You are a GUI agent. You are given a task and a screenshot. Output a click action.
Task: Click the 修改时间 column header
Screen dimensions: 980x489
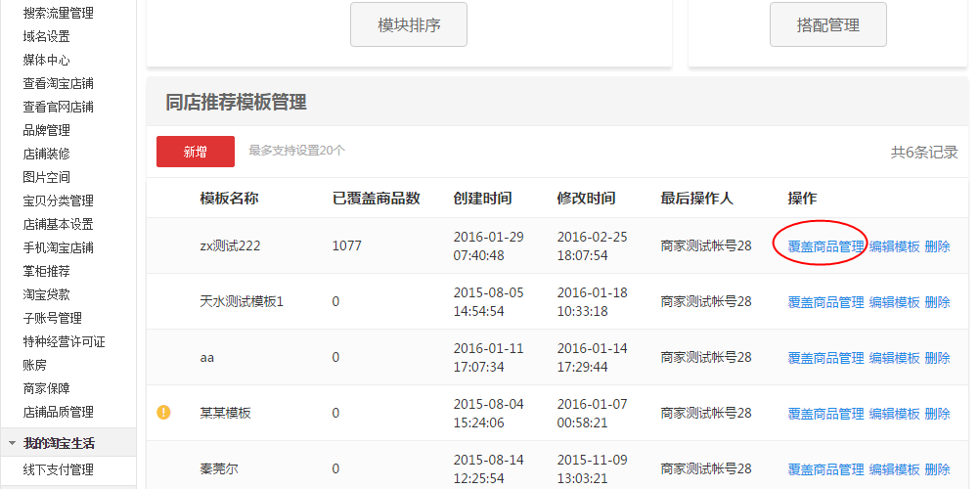point(586,199)
